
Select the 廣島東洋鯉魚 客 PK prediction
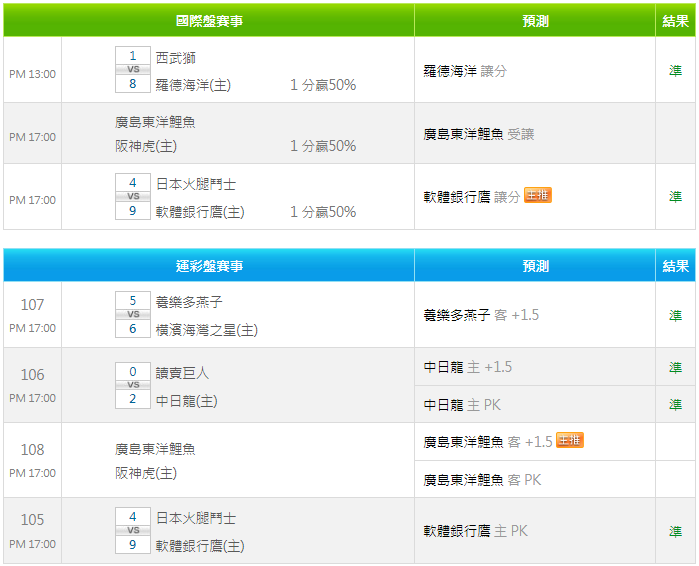tap(482, 480)
